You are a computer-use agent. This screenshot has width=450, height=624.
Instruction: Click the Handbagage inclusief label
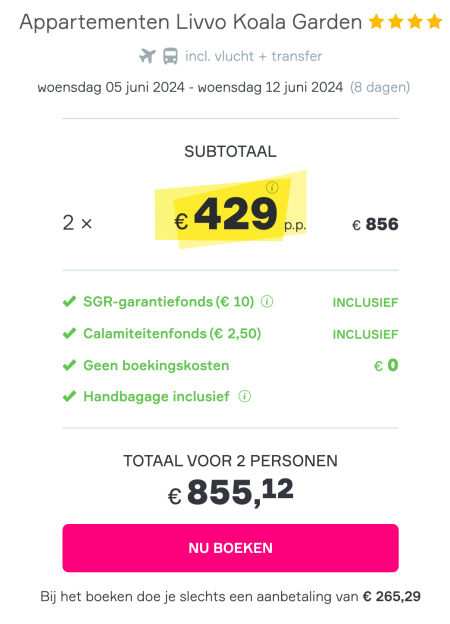point(156,396)
